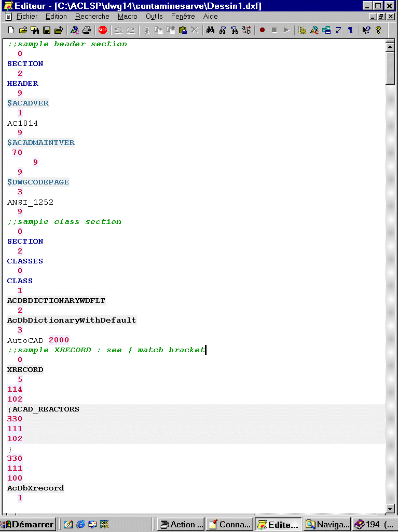Open the Fenêtre menu
The height and width of the screenshot is (532, 398).
coord(183,16)
